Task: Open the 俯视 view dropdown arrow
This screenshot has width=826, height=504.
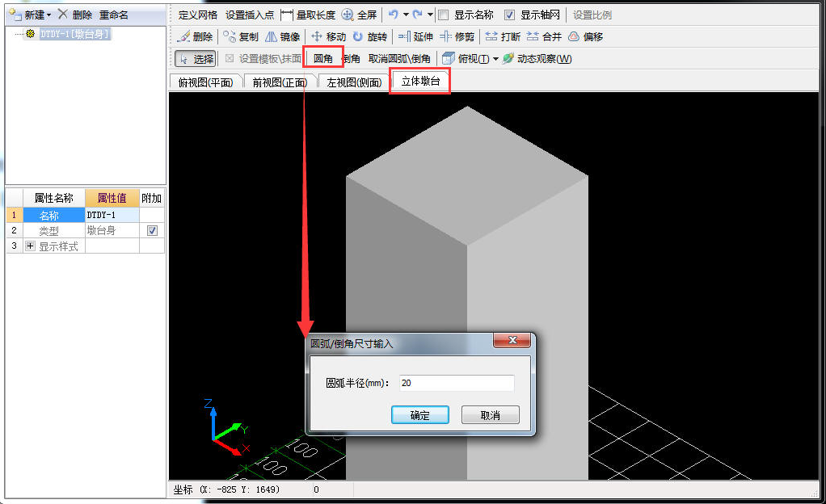Action: (x=496, y=59)
